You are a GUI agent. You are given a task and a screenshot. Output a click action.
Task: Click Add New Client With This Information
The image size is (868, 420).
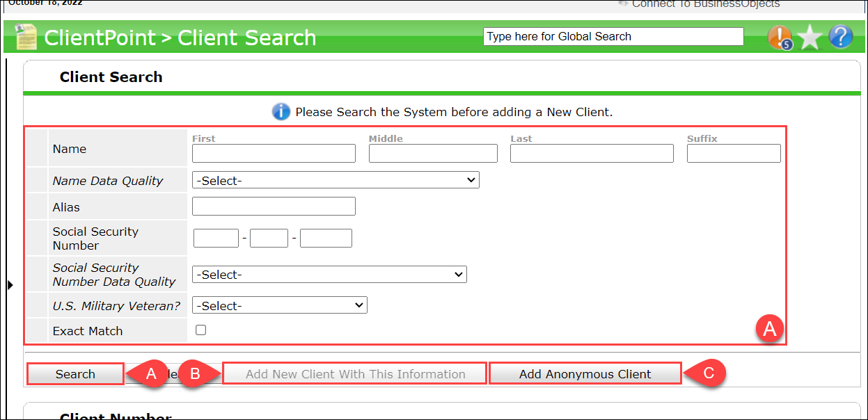(355, 374)
